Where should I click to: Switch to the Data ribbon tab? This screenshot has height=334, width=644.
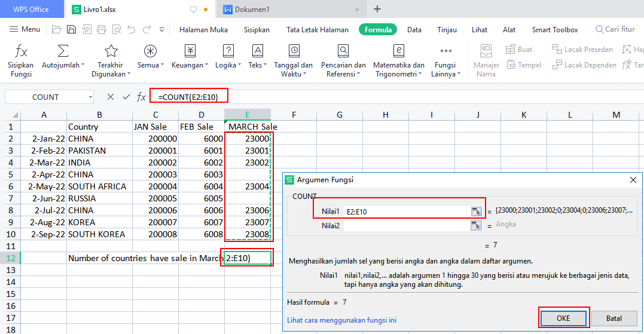414,29
